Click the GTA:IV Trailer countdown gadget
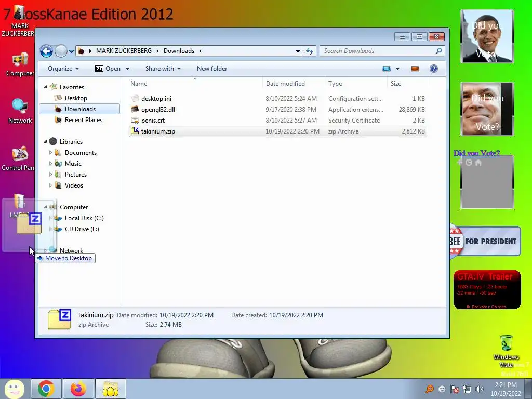The height and width of the screenshot is (399, 532). [487, 290]
